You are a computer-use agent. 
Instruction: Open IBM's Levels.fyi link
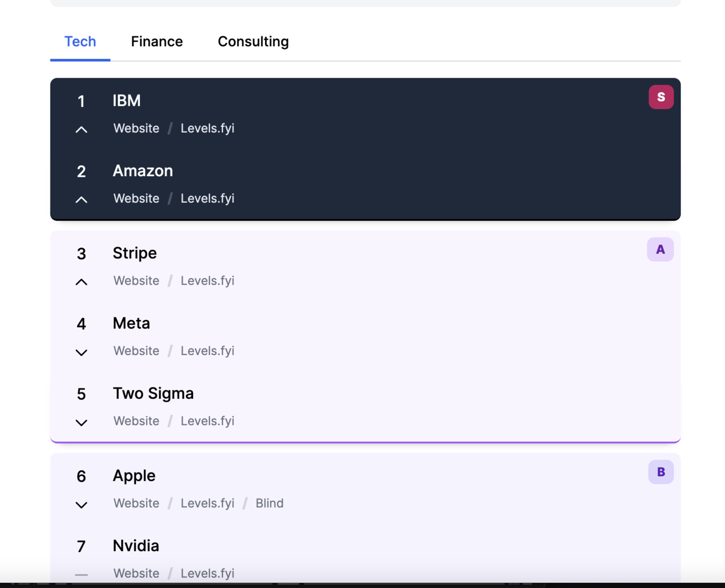207,128
